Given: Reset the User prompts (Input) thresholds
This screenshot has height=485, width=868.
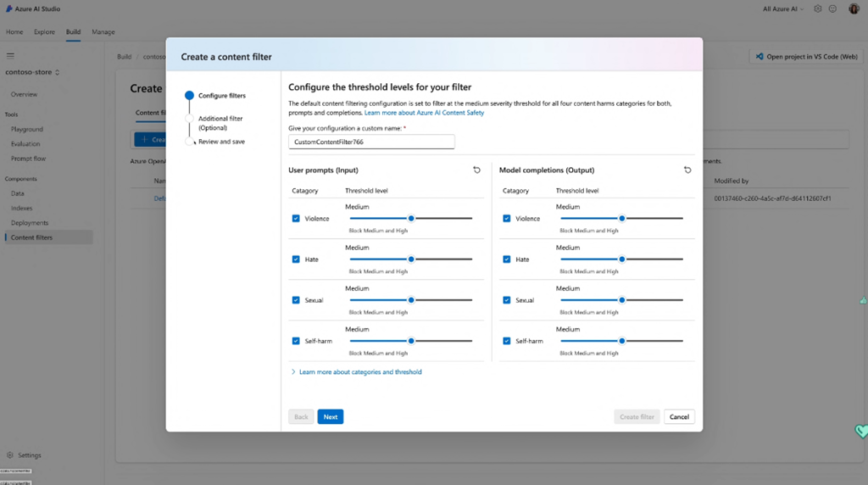Looking at the screenshot, I should (x=476, y=170).
